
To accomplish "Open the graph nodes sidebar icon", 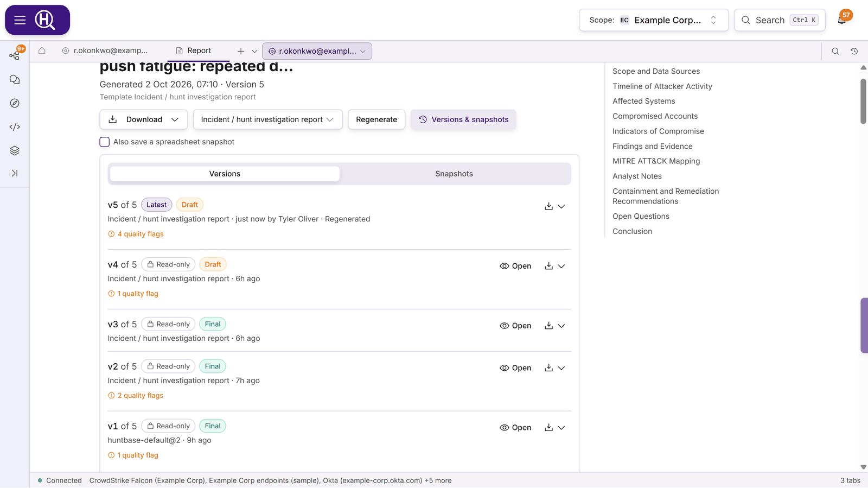I will tap(15, 55).
